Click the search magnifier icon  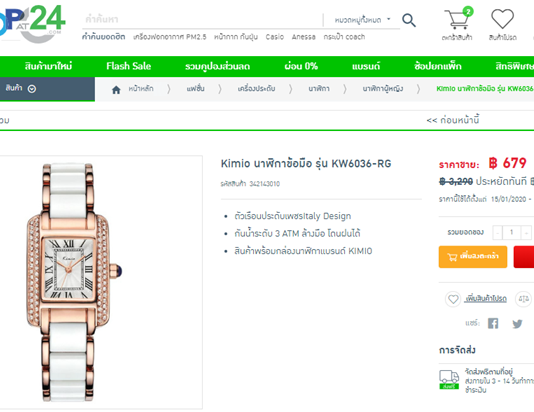(x=409, y=20)
